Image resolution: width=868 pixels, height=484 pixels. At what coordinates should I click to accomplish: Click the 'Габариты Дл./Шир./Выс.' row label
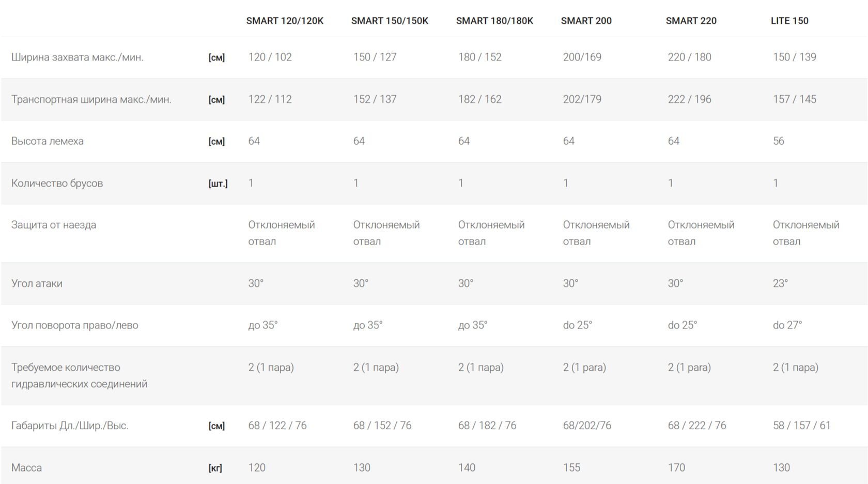[70, 426]
